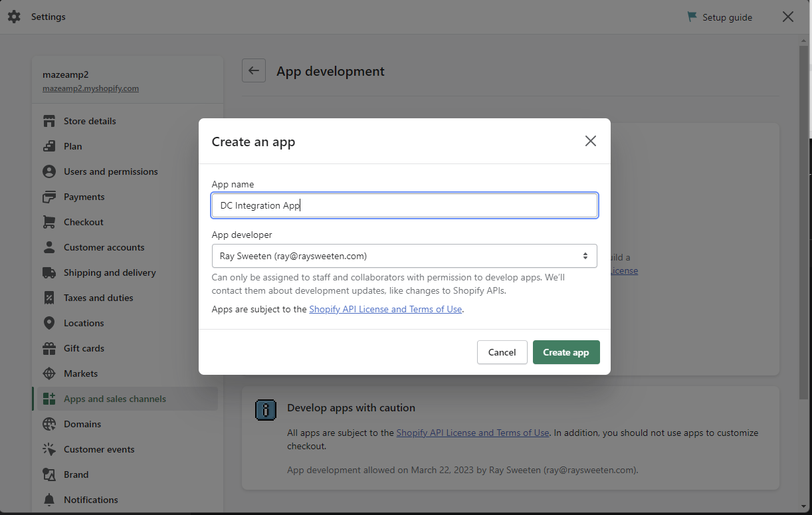The height and width of the screenshot is (515, 812).
Task: Open Shopify API License link in dialog
Action: point(385,309)
